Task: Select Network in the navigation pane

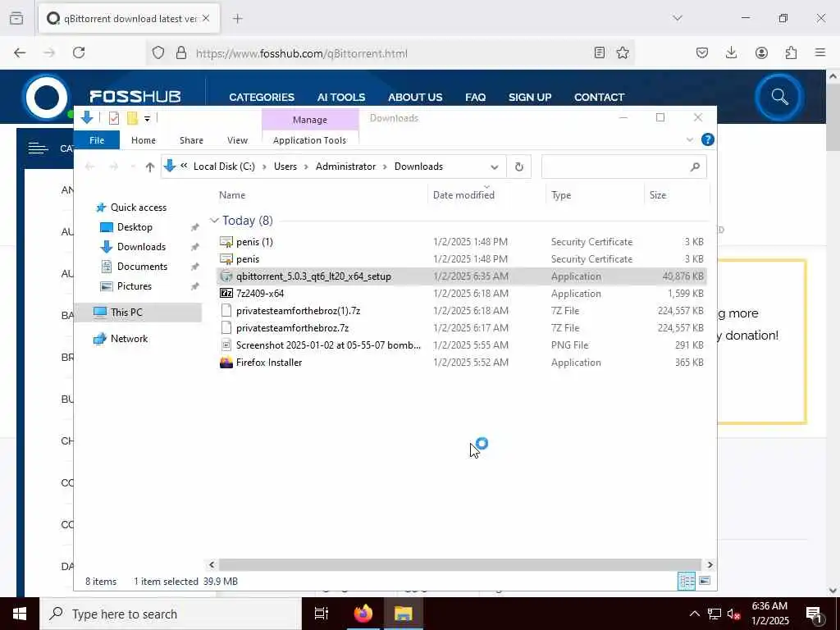Action: pos(129,339)
